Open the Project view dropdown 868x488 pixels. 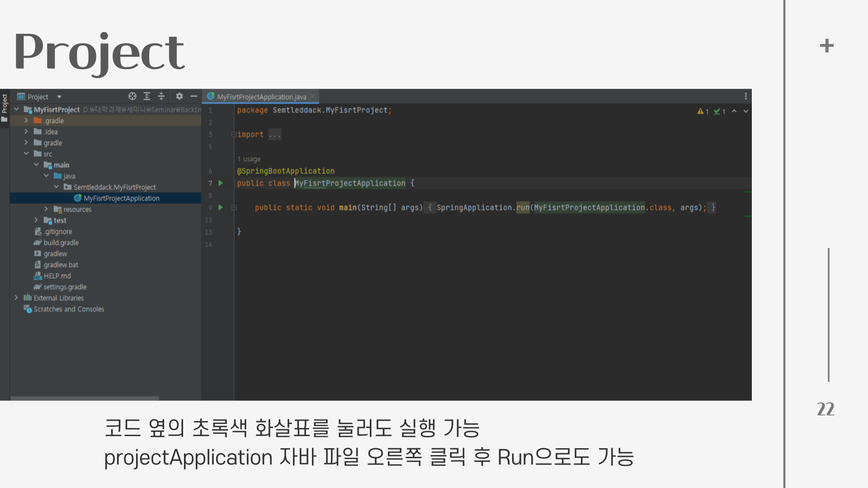click(x=59, y=97)
